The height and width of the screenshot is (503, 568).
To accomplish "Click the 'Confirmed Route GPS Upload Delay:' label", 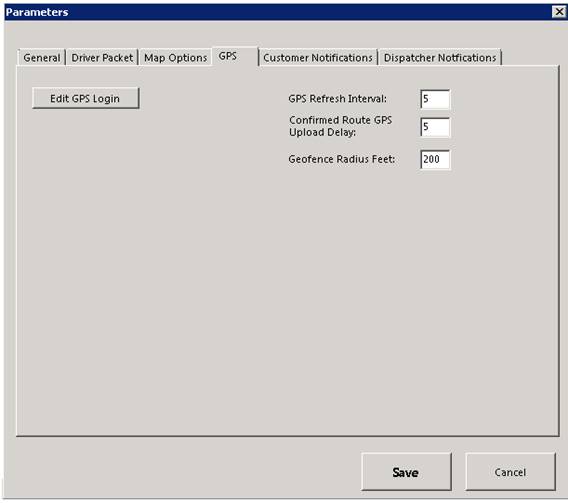I will coord(341,126).
